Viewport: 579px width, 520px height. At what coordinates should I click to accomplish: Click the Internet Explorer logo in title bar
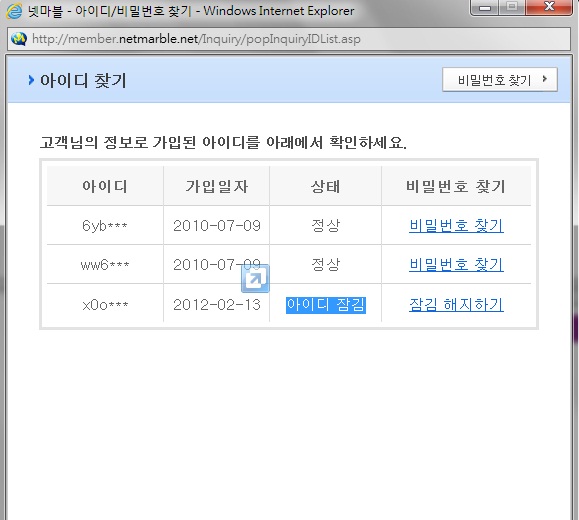coord(14,11)
